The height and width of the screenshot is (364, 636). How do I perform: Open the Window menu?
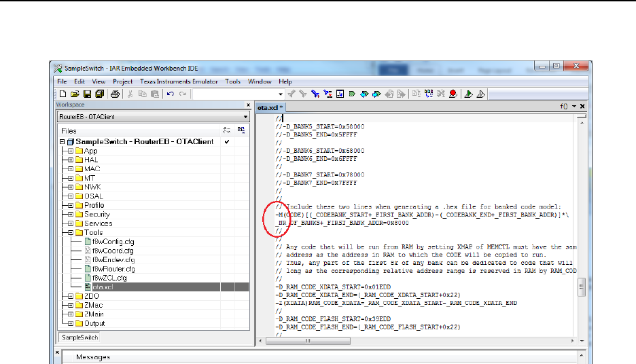pyautogui.click(x=260, y=81)
